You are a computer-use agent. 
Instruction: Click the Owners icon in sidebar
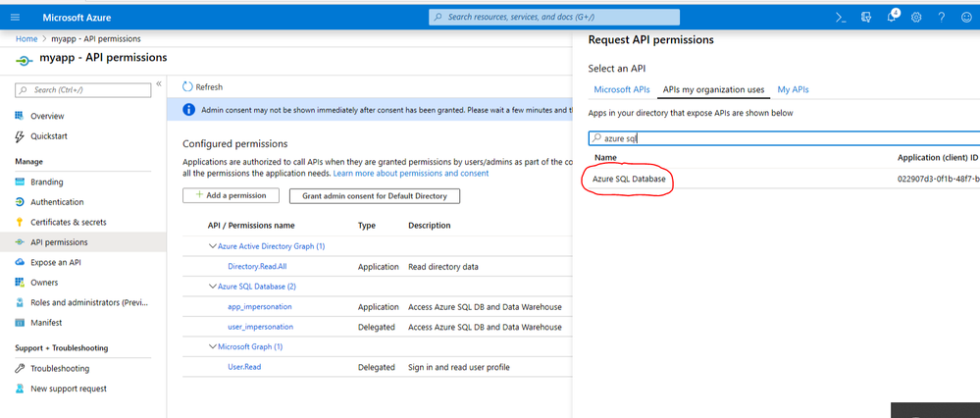click(20, 283)
